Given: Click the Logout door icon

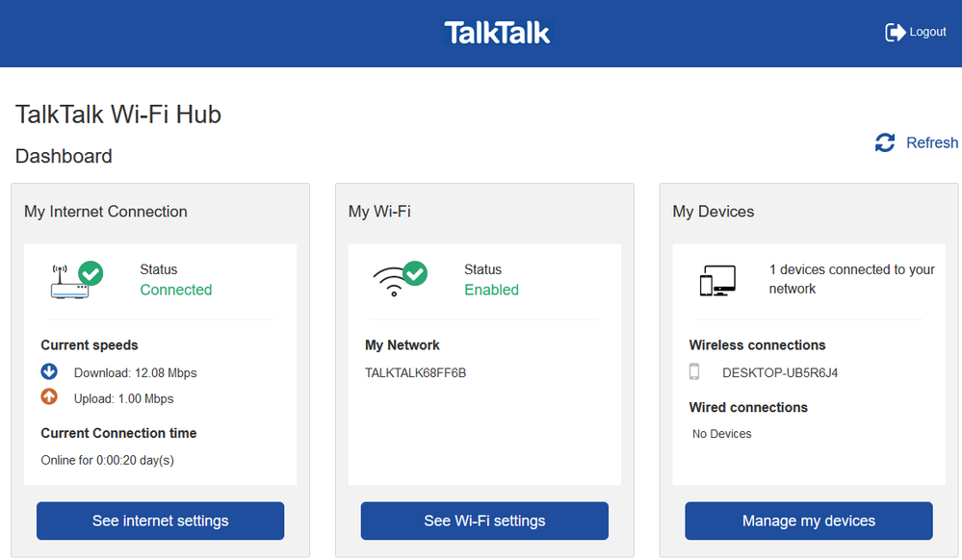Looking at the screenshot, I should tap(895, 33).
